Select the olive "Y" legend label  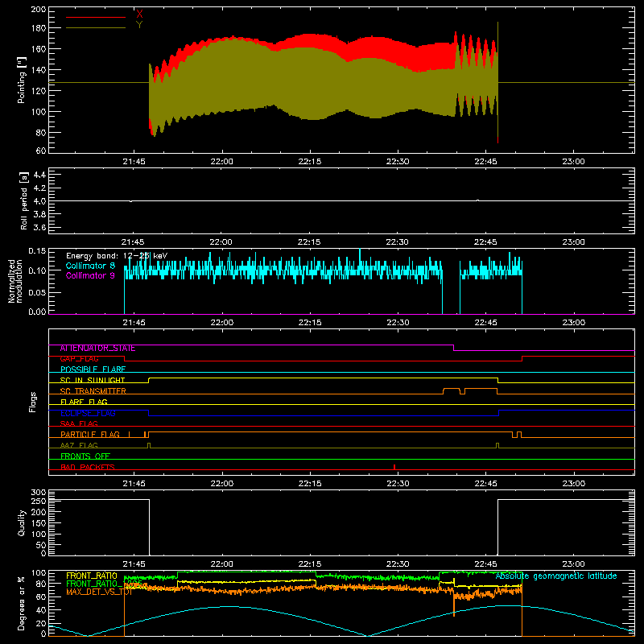point(139,25)
